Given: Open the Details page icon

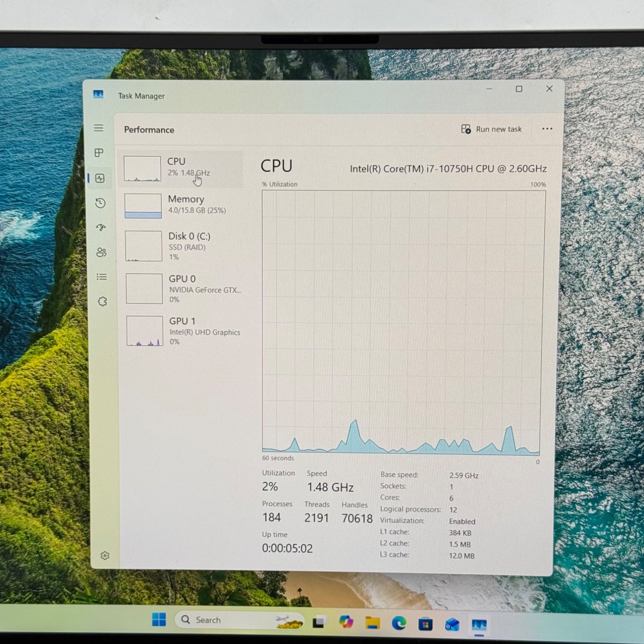Looking at the screenshot, I should click(102, 277).
